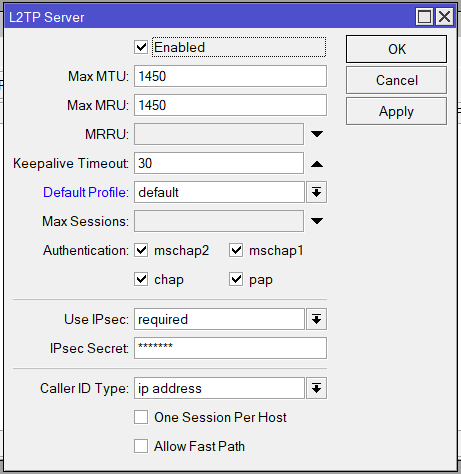
Task: Open the Use IPsec dropdown
Action: (x=316, y=319)
